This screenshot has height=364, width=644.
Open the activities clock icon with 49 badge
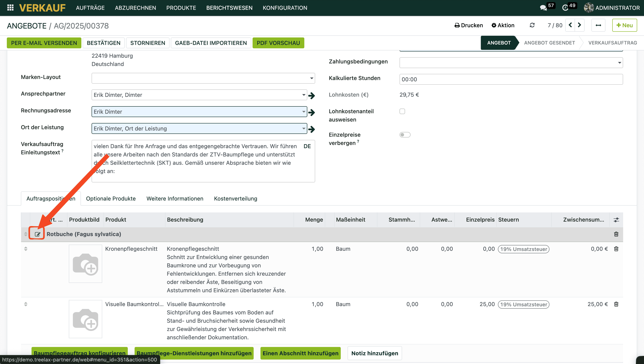[x=565, y=8]
